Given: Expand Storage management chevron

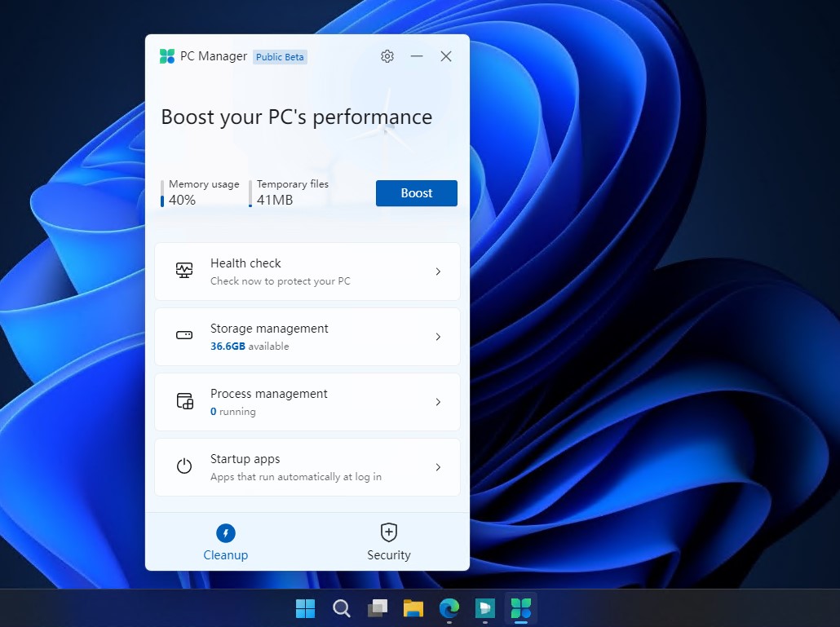Looking at the screenshot, I should tap(438, 337).
